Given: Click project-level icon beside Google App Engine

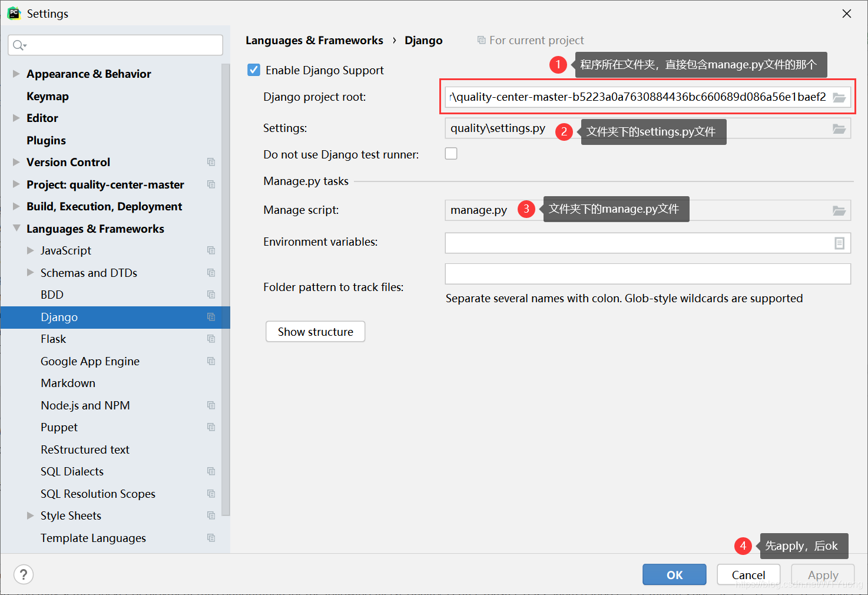Looking at the screenshot, I should coord(211,361).
